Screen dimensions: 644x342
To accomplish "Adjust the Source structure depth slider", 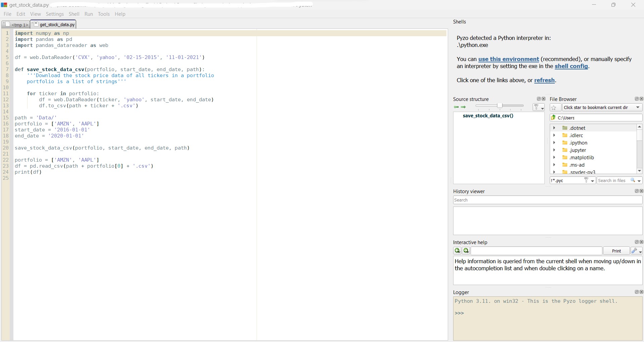I will 500,106.
